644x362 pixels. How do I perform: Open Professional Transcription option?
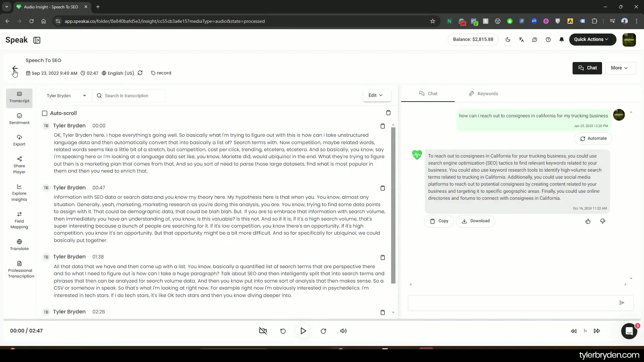[20, 269]
